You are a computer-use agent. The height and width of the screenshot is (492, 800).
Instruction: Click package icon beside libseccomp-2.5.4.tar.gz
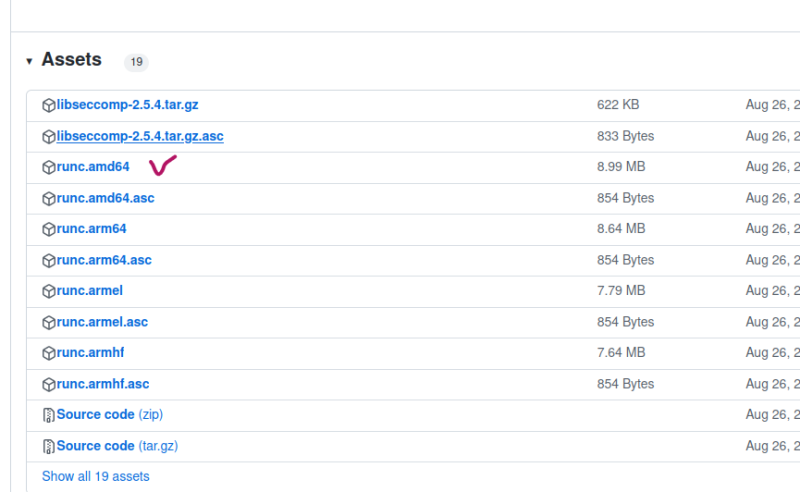tap(48, 105)
